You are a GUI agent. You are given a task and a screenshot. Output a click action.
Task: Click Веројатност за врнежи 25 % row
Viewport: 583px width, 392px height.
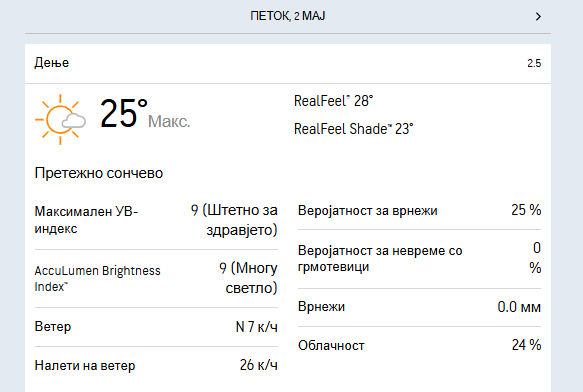[419, 211]
